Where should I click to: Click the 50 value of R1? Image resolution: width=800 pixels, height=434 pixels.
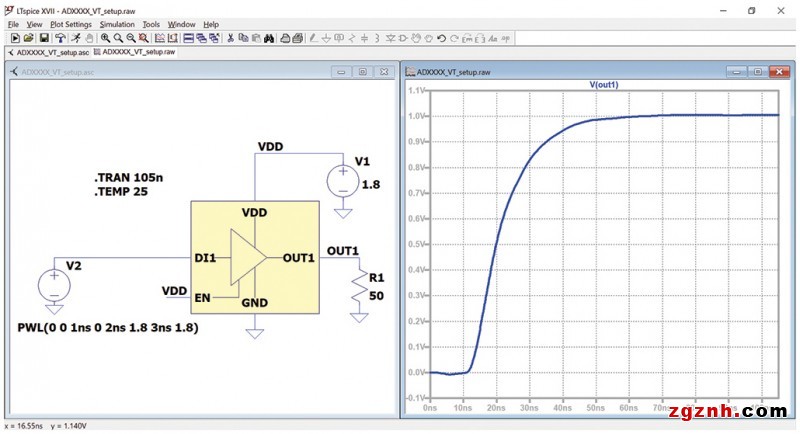pos(376,296)
